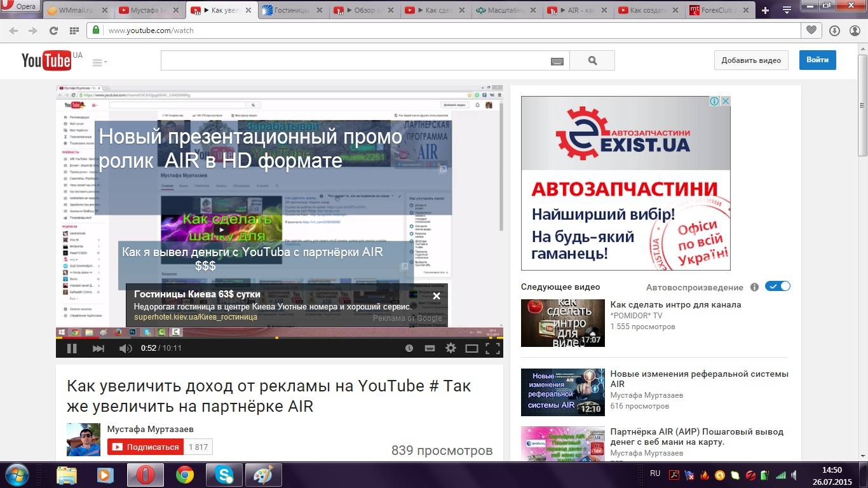Go back in browser
868x488 pixels.
(13, 30)
